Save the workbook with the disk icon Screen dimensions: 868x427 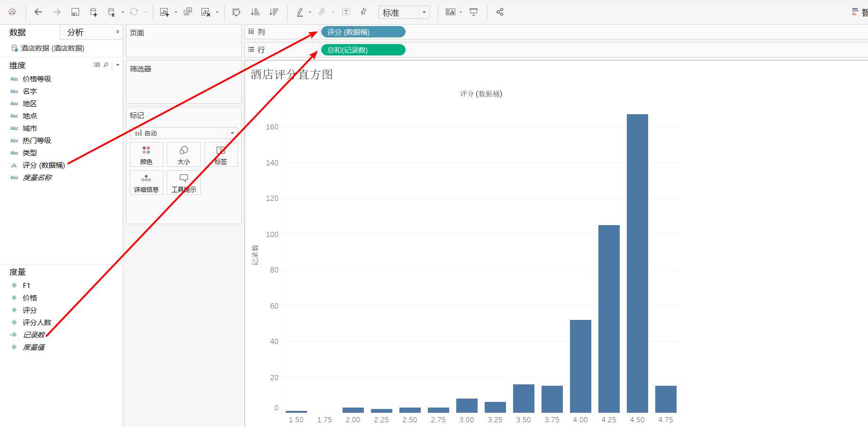[x=75, y=12]
